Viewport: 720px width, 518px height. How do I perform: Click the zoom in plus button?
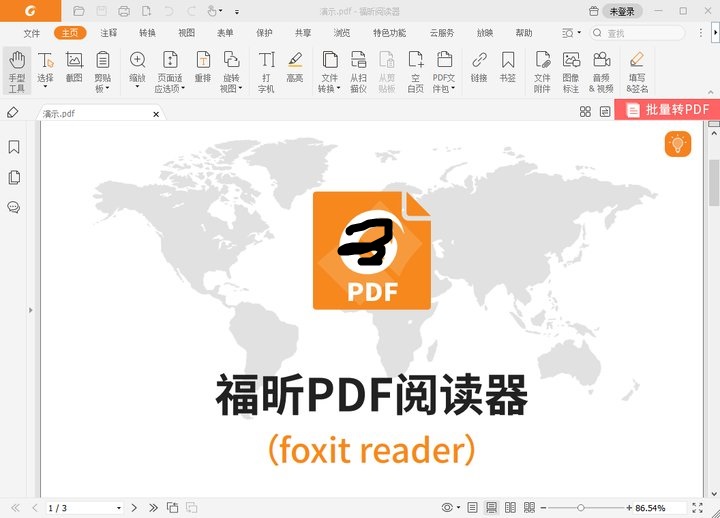click(x=629, y=507)
